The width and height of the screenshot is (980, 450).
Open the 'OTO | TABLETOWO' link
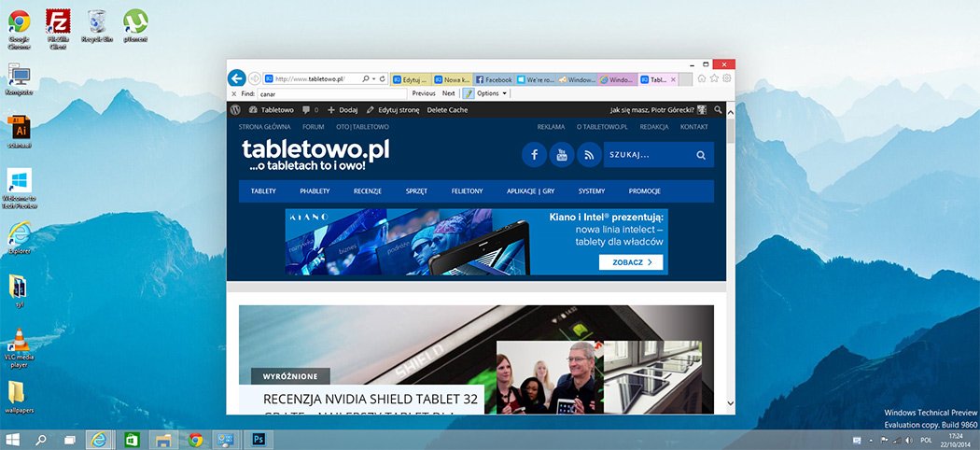coord(362,127)
